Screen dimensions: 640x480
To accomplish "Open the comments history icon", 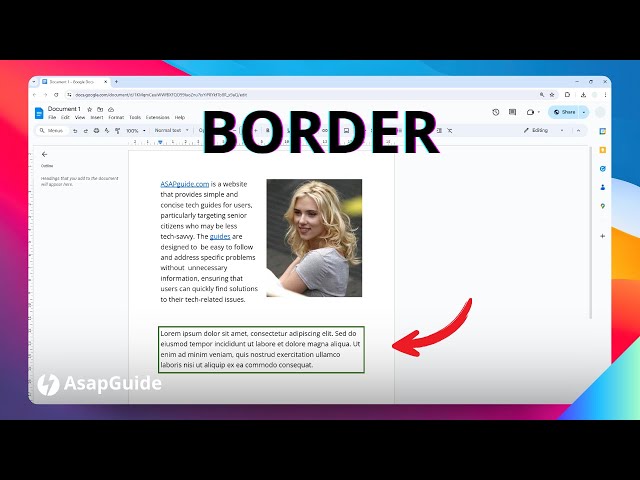I will tap(512, 112).
